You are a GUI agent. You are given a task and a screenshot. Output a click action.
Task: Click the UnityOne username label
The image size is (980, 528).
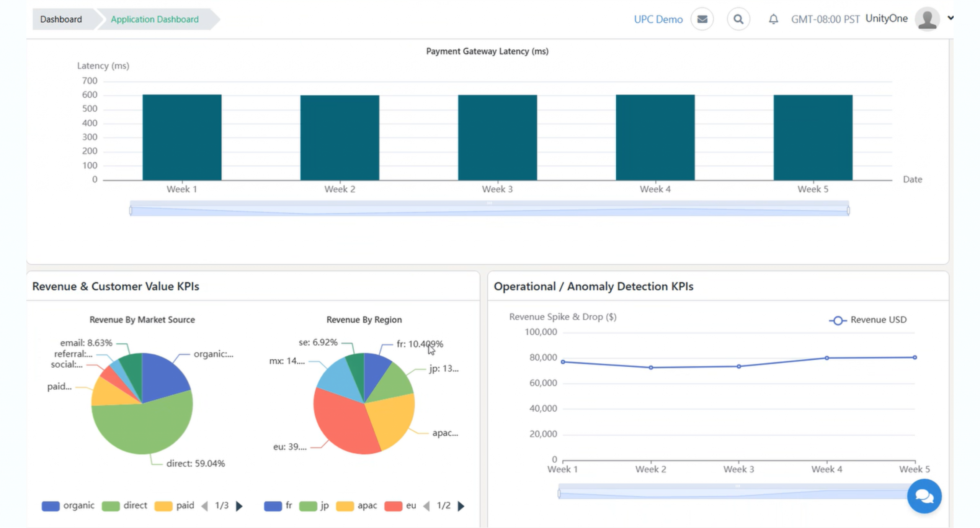point(886,18)
